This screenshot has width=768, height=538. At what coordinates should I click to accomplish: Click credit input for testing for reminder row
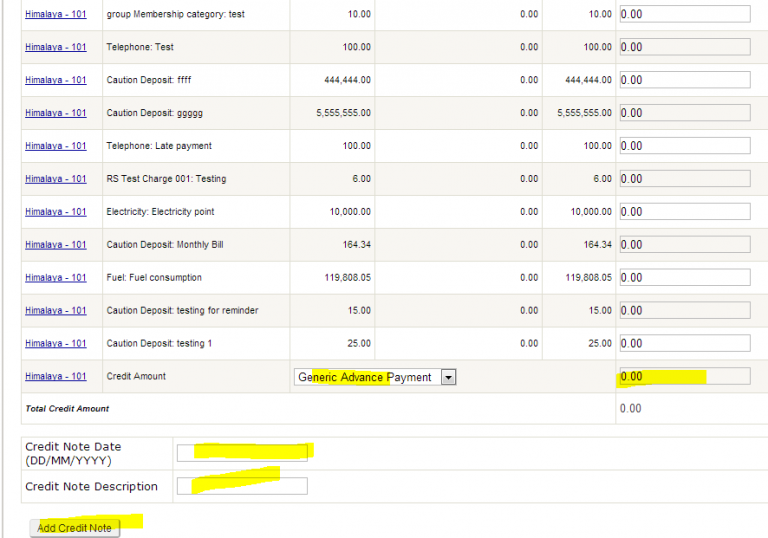click(685, 310)
